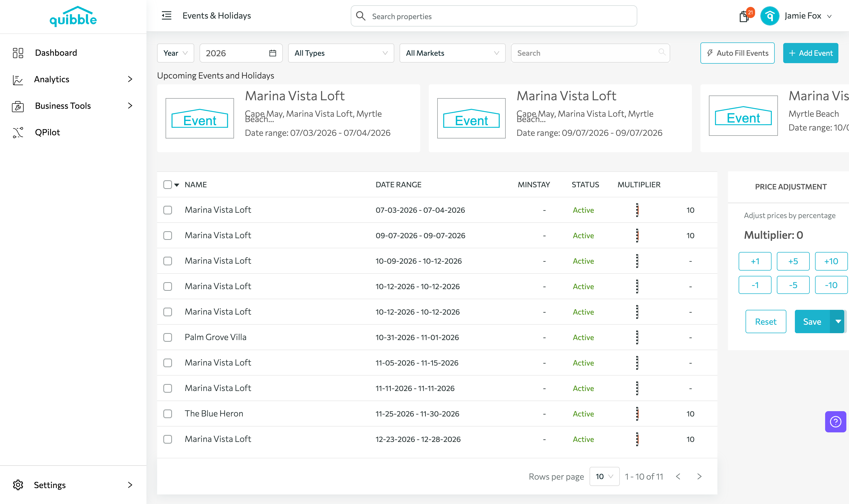849x504 pixels.
Task: Open row menu for 10-09-2026 event
Action: [637, 261]
